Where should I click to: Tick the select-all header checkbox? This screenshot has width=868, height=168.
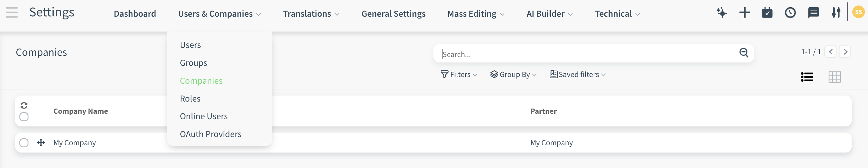click(24, 117)
